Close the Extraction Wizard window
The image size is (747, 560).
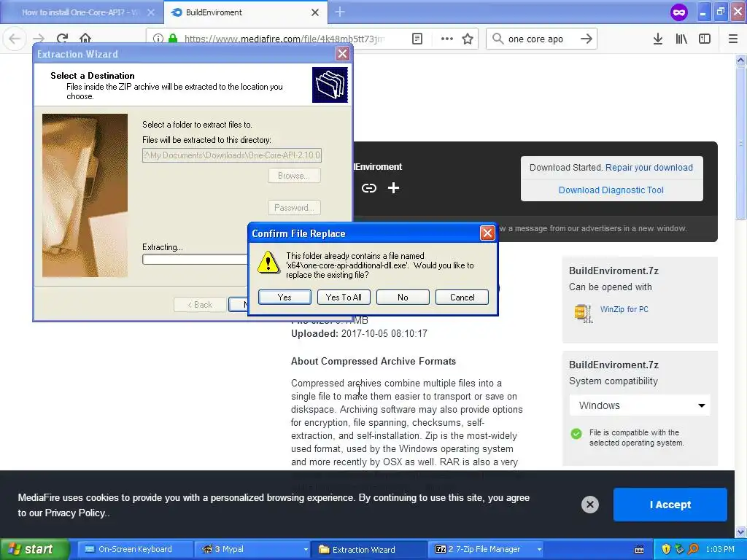click(x=342, y=54)
